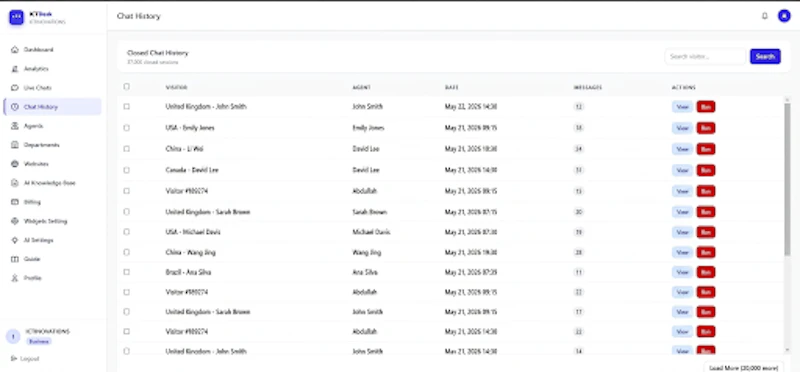Select checkbox for Sarah Brown with agent Sarah Brown
Image resolution: width=800 pixels, height=372 pixels.
click(x=127, y=211)
